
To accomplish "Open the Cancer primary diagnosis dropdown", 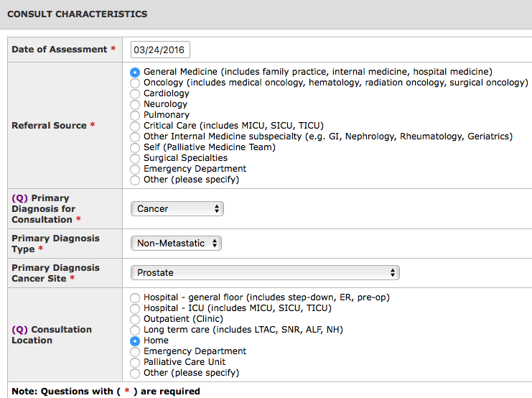I will [177, 209].
